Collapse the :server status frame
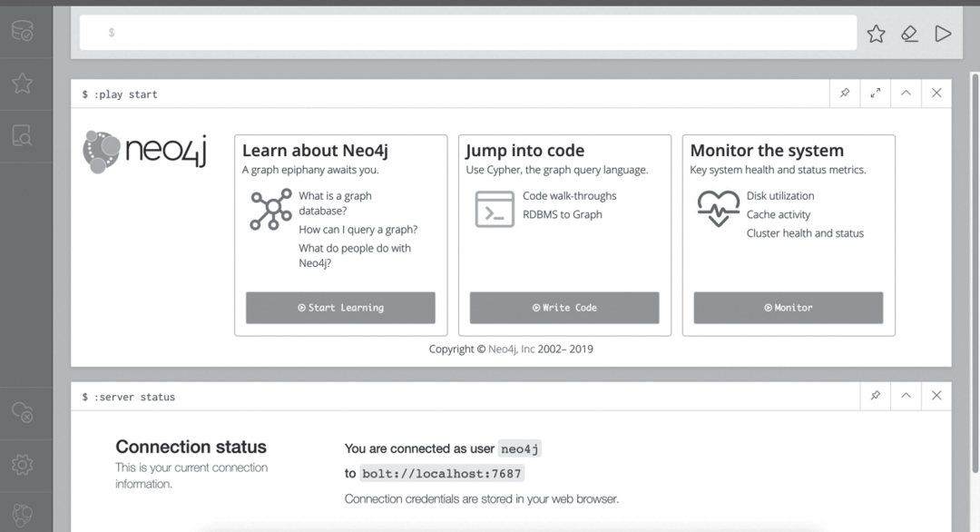980x532 pixels. (x=906, y=396)
